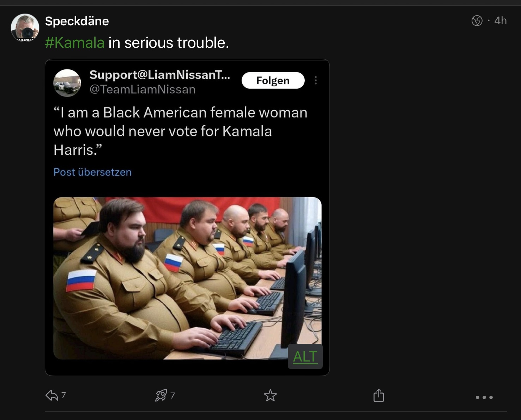Click the reply count number 7
Viewport: 521px width, 420px height.
point(63,395)
